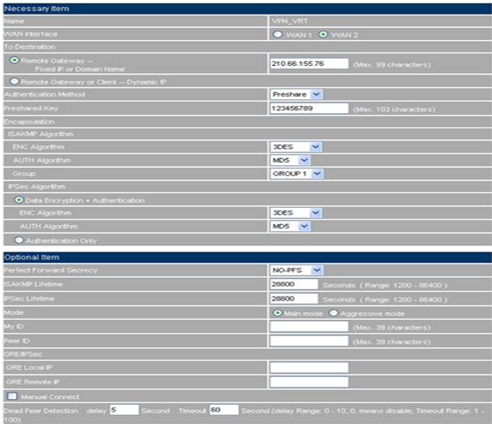Select the WAN 1 radio button
The image size is (492, 424).
(x=278, y=34)
